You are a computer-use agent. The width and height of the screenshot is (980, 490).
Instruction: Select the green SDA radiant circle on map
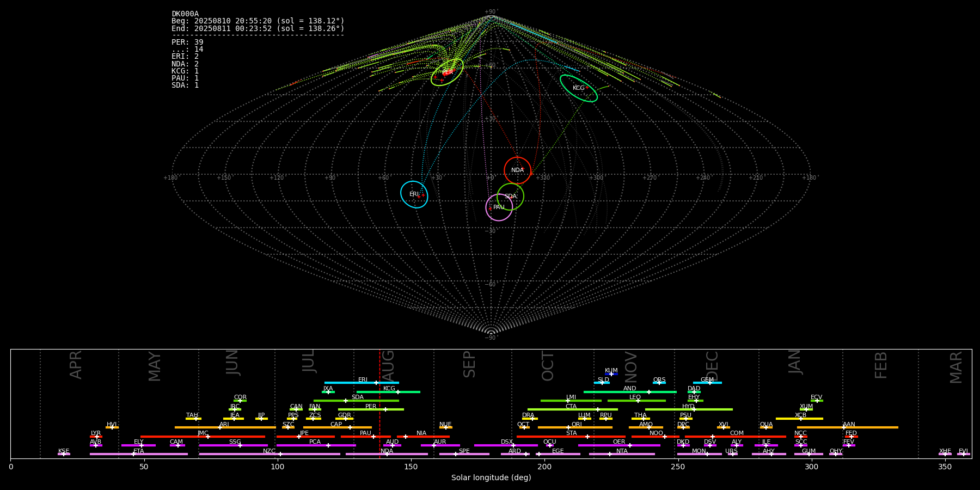(x=511, y=197)
